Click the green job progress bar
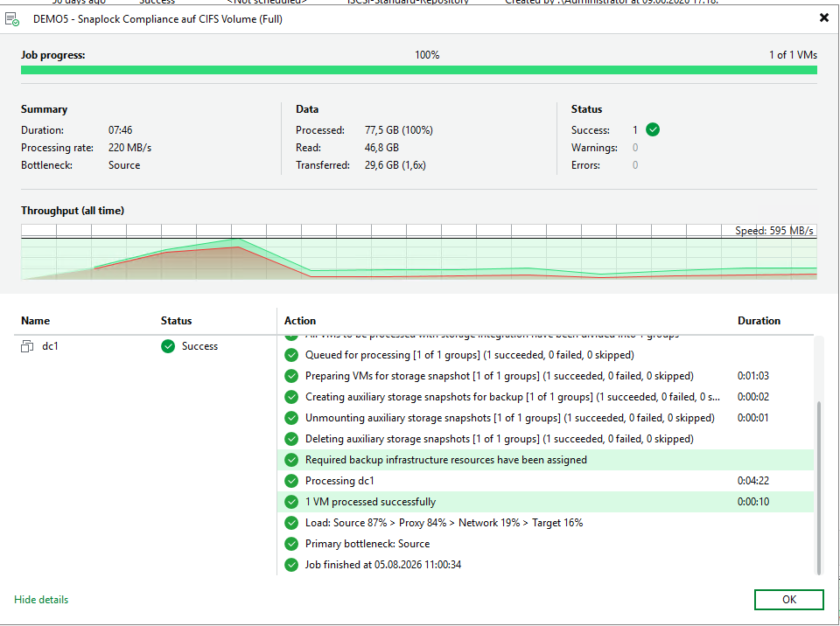The height and width of the screenshot is (626, 840). (x=419, y=70)
